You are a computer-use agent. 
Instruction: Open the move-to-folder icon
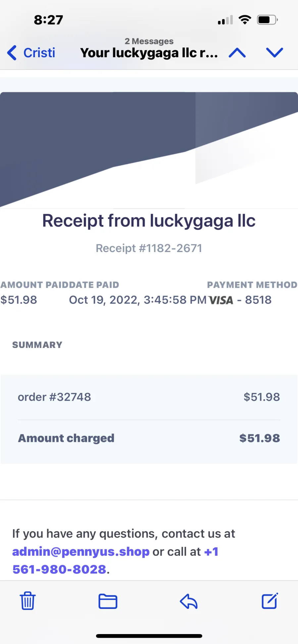point(108,601)
